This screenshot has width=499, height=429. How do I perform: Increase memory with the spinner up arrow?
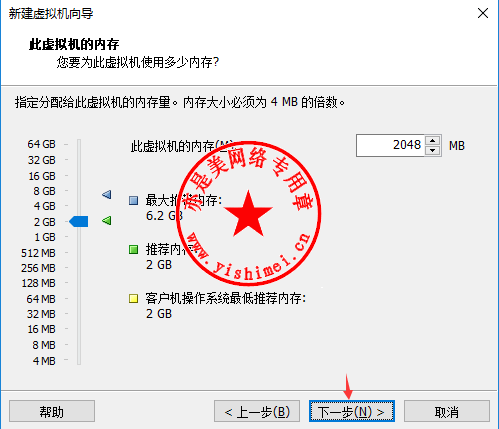pyautogui.click(x=433, y=140)
